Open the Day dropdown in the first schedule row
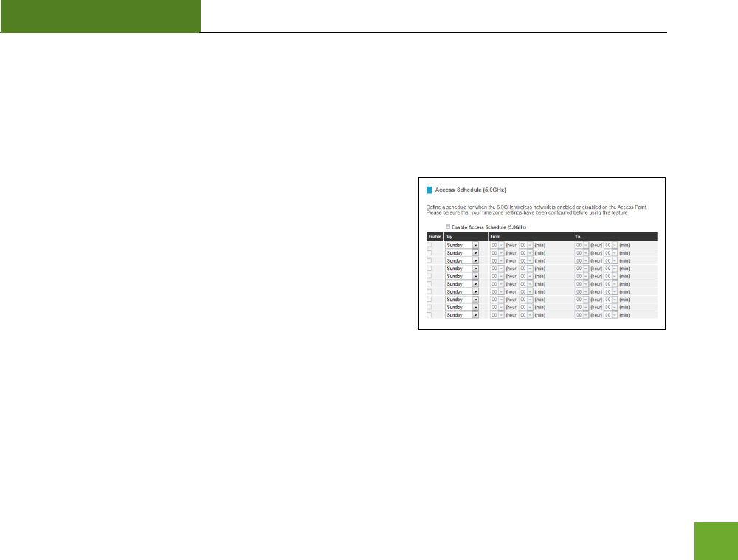This screenshot has width=738, height=560. pyautogui.click(x=462, y=245)
